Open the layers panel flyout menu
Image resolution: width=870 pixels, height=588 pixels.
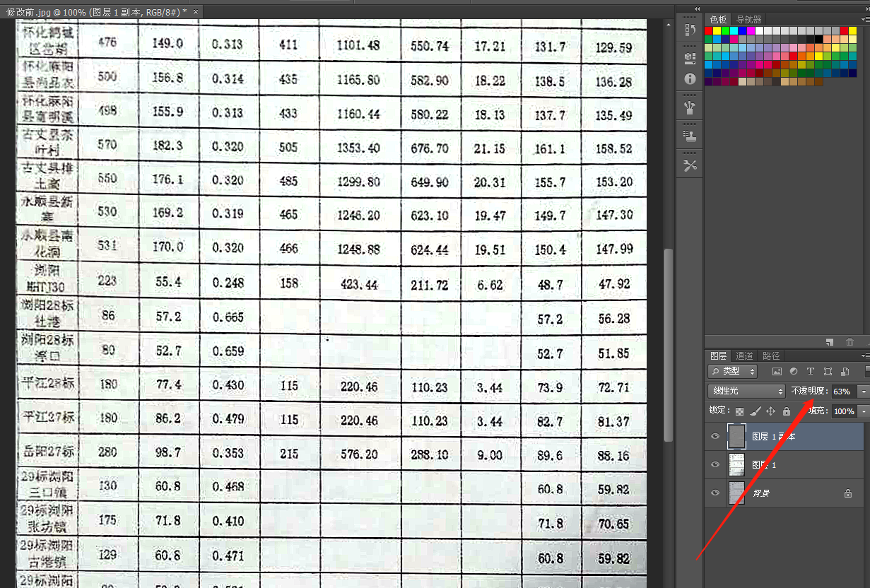[865, 356]
